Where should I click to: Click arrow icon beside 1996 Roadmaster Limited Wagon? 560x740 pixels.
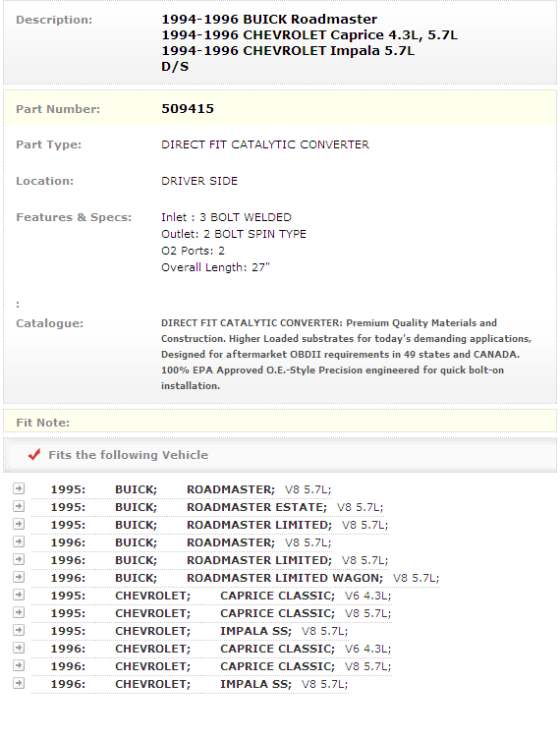(19, 577)
